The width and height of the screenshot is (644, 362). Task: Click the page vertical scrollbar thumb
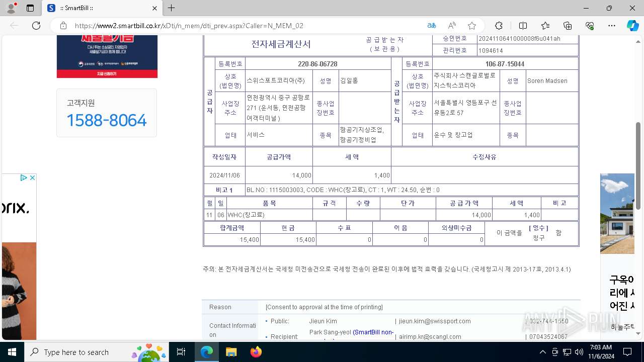638,166
